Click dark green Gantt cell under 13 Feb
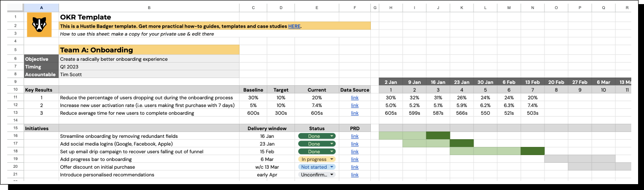The width and height of the screenshot is (644, 190). click(533, 151)
